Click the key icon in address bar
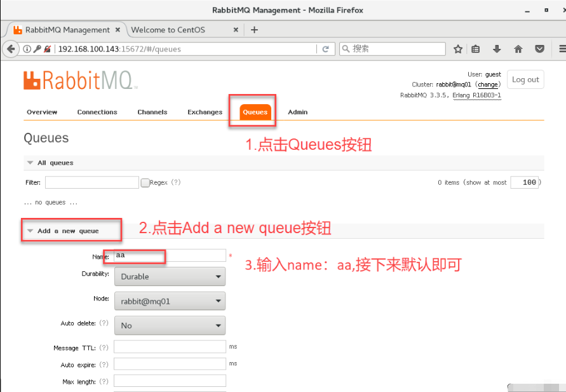This screenshot has width=566, height=392. [37, 49]
